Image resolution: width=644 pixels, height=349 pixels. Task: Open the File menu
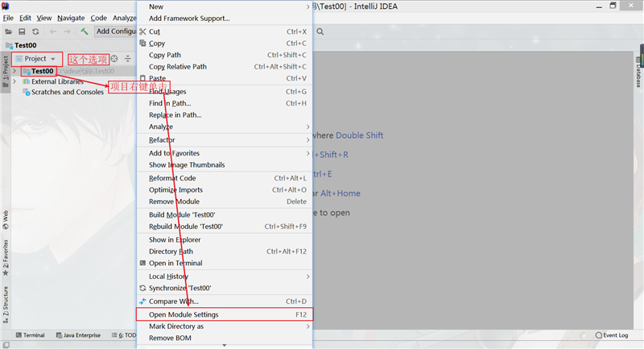click(8, 18)
